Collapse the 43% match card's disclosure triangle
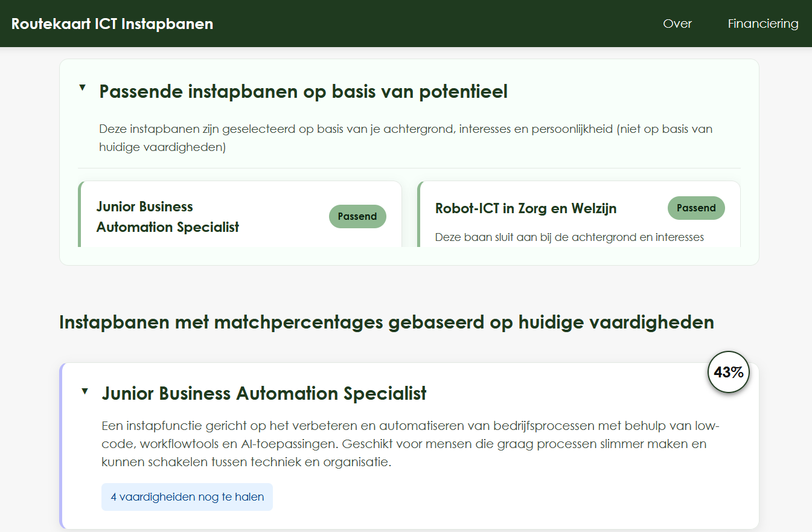 85,391
